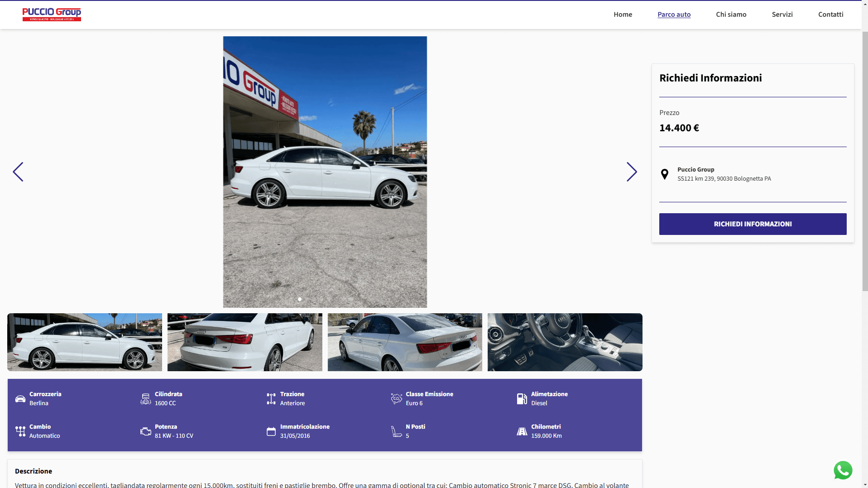Image resolution: width=868 pixels, height=488 pixels.
Task: Open the Chi siamo page
Action: click(x=731, y=14)
